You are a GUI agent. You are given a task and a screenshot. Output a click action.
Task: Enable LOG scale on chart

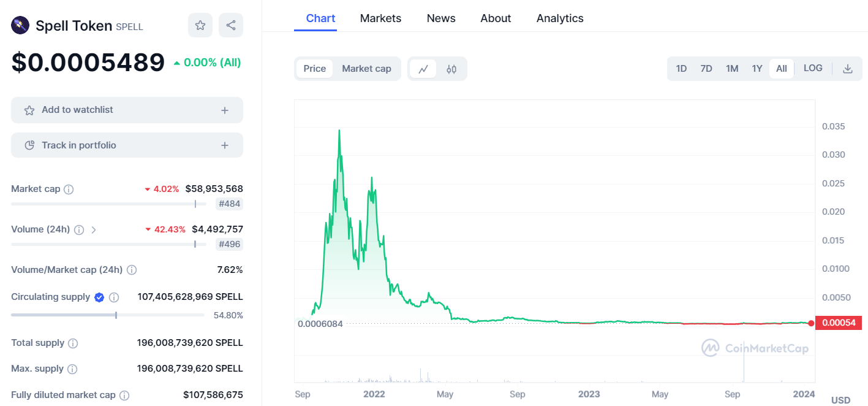[813, 68]
